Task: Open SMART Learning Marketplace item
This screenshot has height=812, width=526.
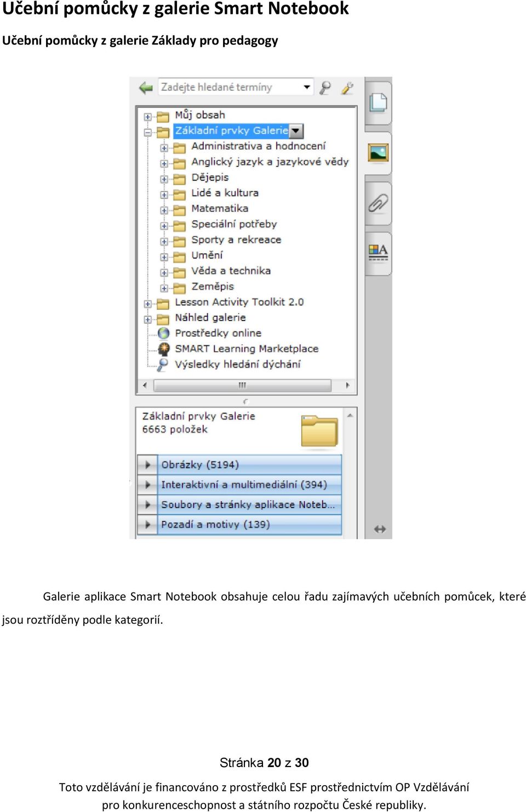Action: pos(247,349)
